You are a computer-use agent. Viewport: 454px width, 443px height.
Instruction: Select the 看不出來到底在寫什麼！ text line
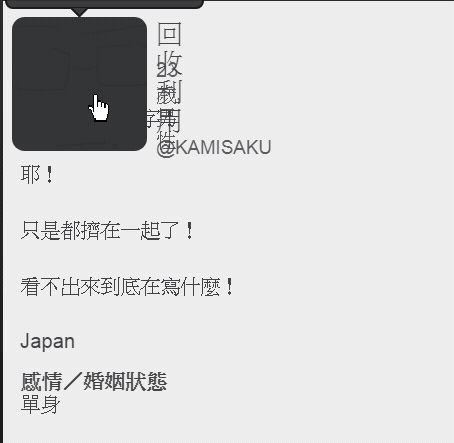point(127,287)
